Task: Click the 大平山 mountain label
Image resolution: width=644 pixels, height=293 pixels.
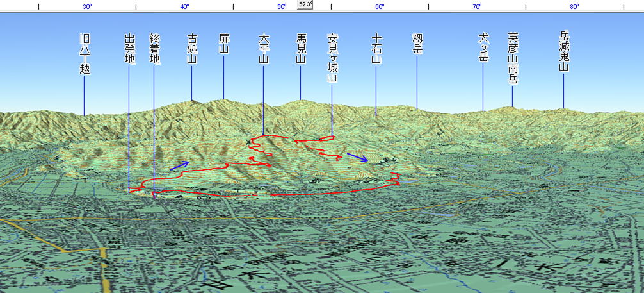Action: (x=262, y=49)
